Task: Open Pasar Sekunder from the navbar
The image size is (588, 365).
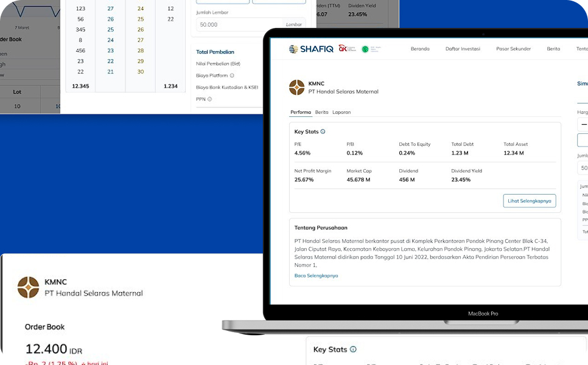Action: 513,49
